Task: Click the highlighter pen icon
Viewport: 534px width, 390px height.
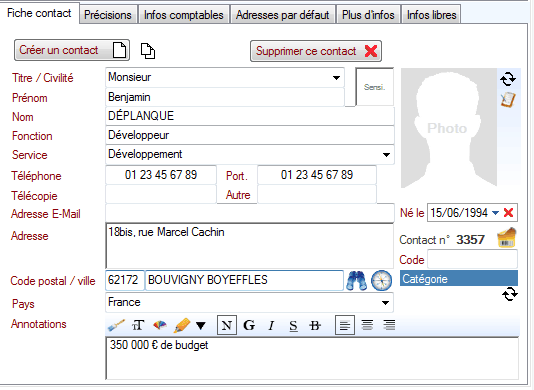Action: (182, 326)
